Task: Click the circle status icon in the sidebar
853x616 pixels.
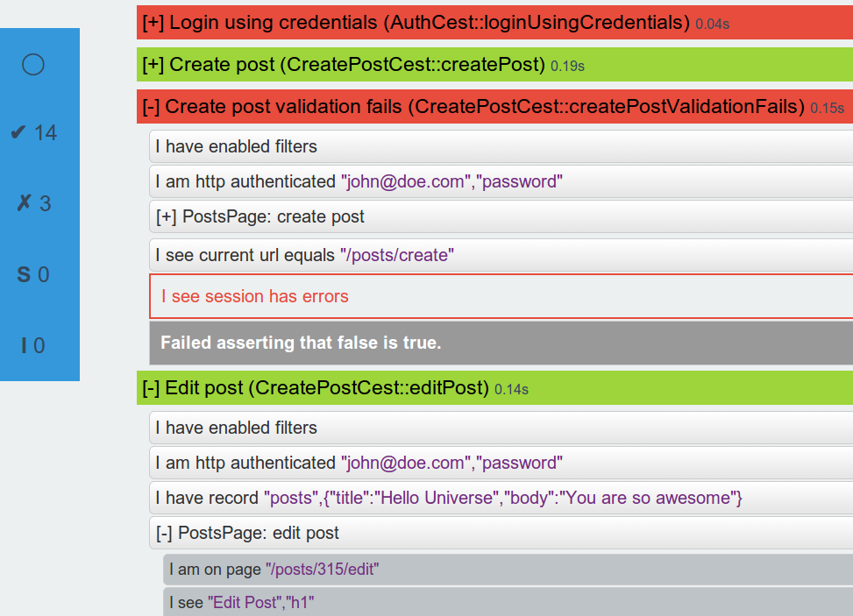Action: (x=32, y=64)
